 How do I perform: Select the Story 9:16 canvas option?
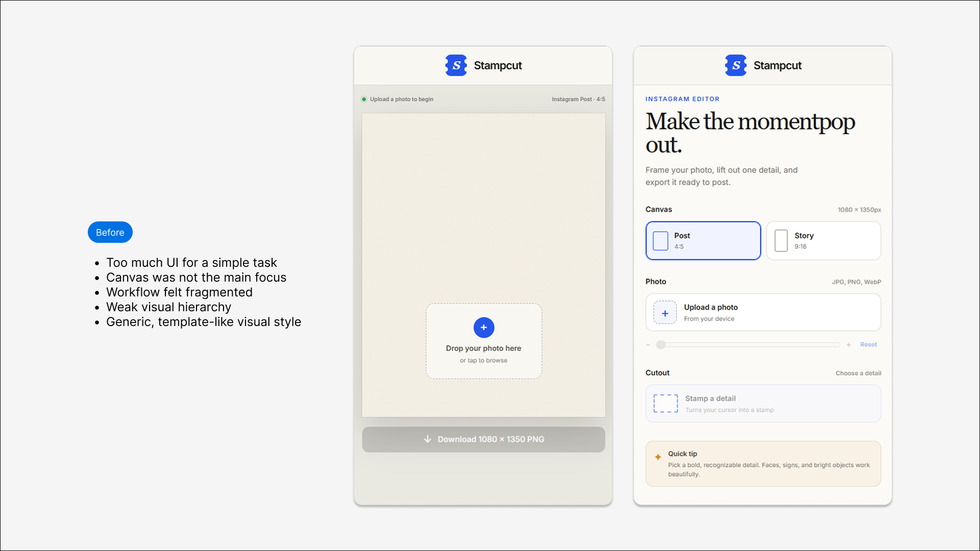(823, 241)
